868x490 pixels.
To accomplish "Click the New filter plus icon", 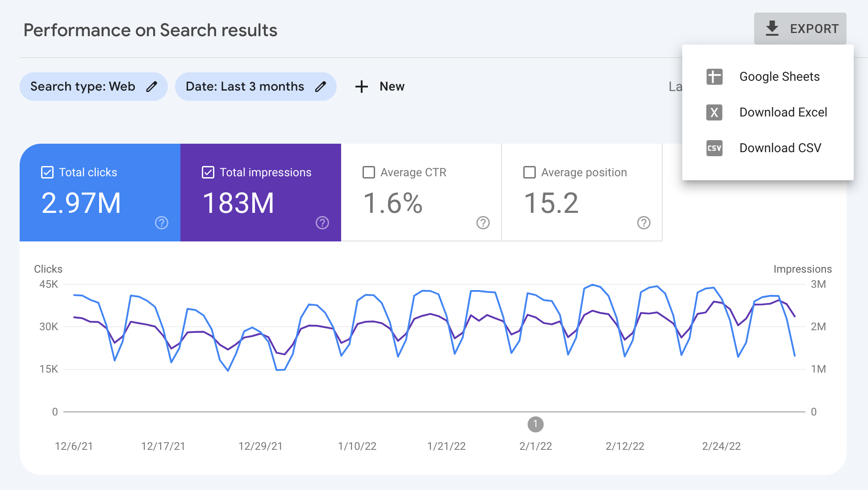I will (x=361, y=87).
